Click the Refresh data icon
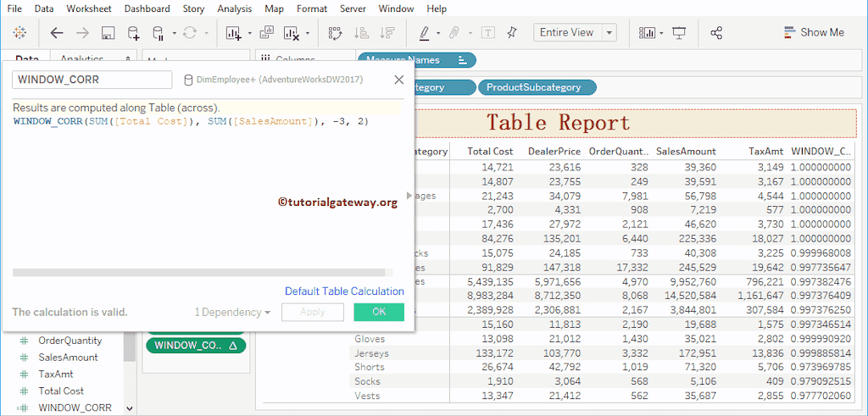This screenshot has height=416, width=868. tap(190, 33)
